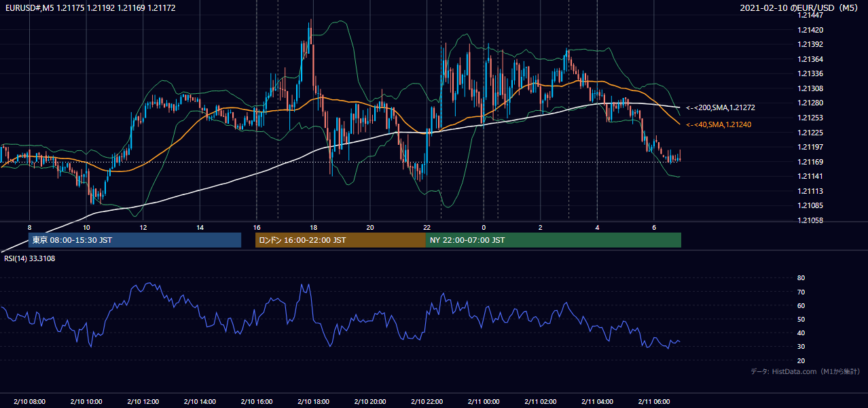
Task: Click the 東京 08:00-15:30 JST session bar
Action: click(x=134, y=240)
